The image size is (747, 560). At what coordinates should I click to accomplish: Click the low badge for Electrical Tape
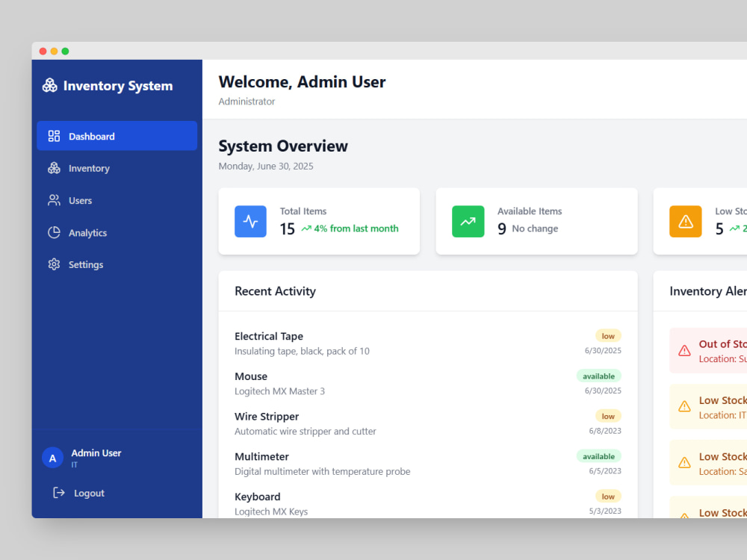608,336
